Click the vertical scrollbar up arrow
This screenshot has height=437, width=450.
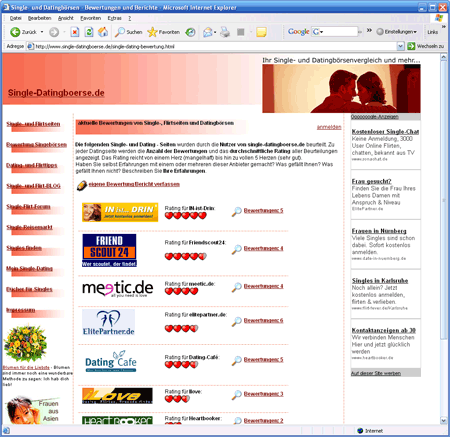coord(443,57)
